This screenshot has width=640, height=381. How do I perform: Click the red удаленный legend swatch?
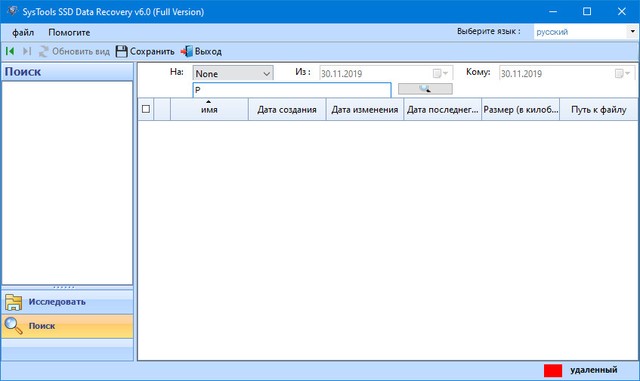(x=553, y=370)
